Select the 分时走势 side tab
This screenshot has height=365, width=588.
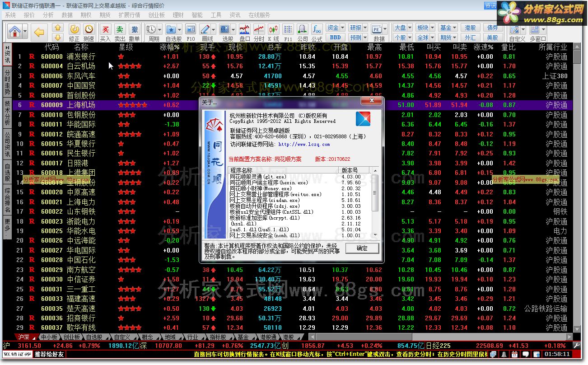7,82
